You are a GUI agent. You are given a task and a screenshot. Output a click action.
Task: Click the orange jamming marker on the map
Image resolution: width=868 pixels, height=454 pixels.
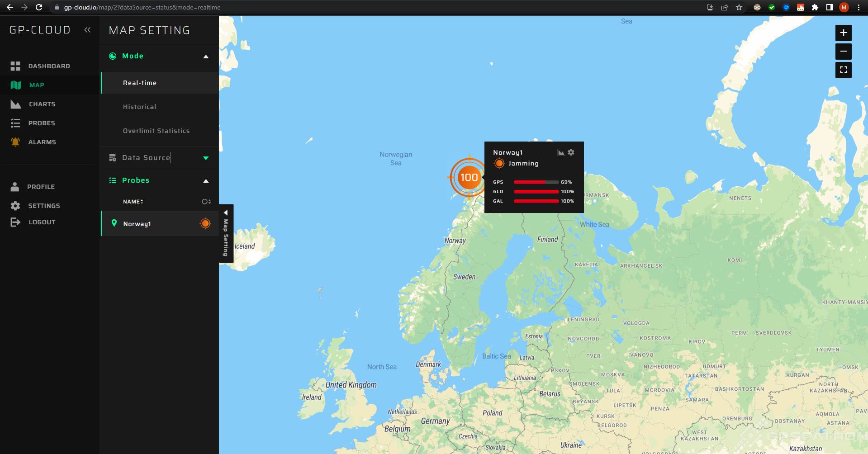pyautogui.click(x=469, y=178)
